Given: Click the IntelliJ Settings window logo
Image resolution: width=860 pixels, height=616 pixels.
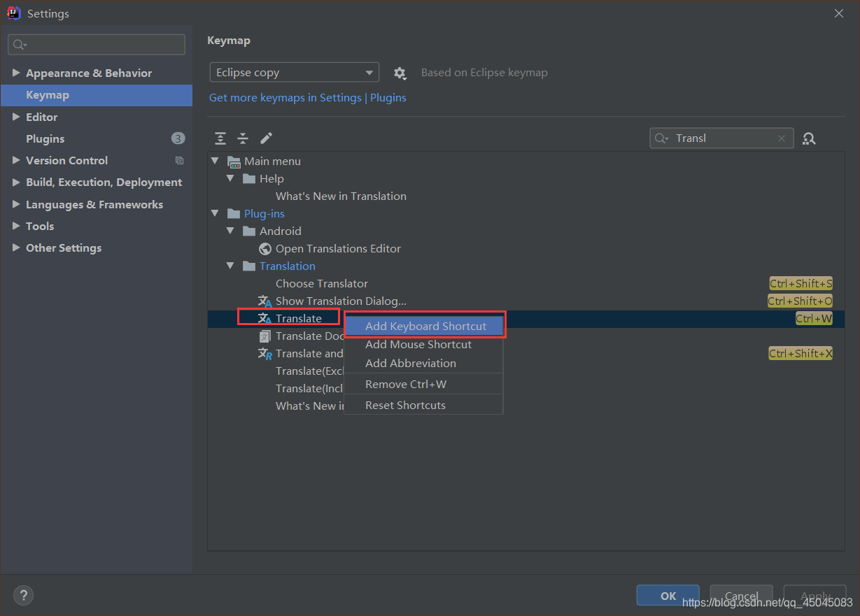Looking at the screenshot, I should [x=14, y=13].
